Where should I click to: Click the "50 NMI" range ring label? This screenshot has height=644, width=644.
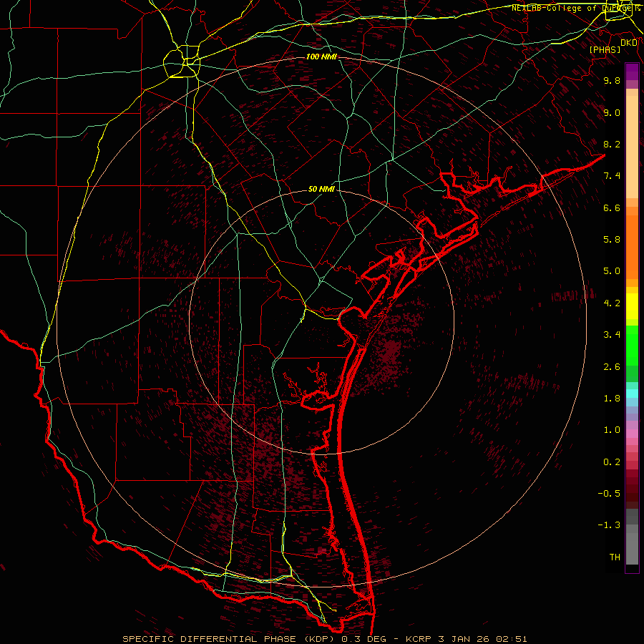point(321,189)
